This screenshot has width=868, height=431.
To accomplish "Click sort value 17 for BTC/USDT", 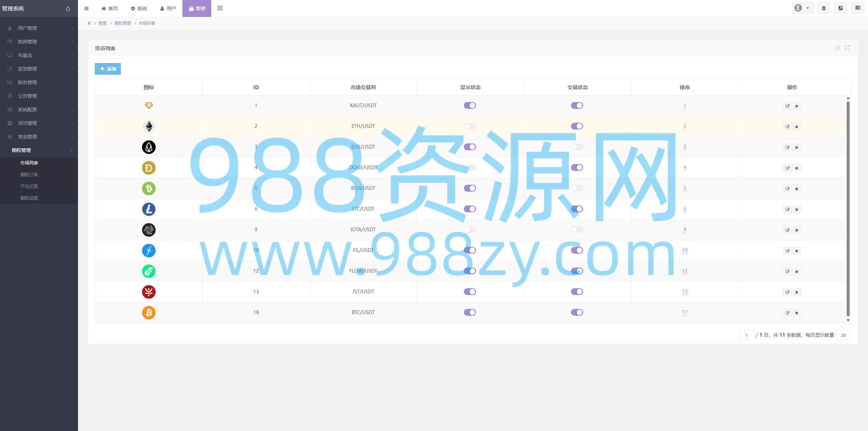I will pyautogui.click(x=685, y=312).
